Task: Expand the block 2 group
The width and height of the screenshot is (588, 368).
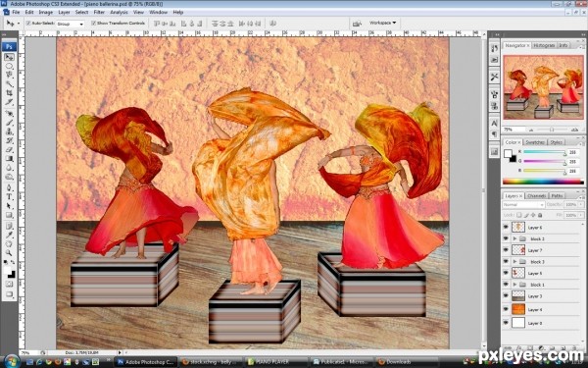Action: pos(514,238)
